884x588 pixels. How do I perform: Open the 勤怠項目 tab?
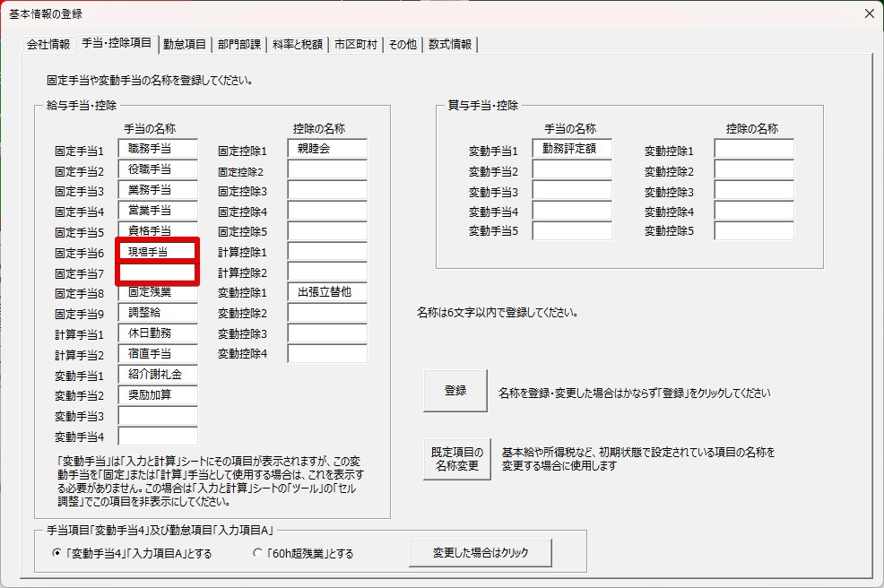point(185,44)
